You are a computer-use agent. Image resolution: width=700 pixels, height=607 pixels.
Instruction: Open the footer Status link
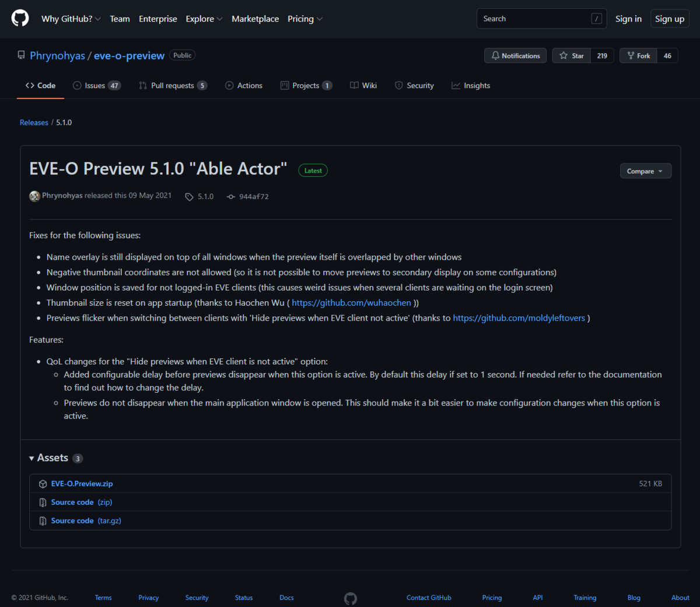tap(244, 598)
